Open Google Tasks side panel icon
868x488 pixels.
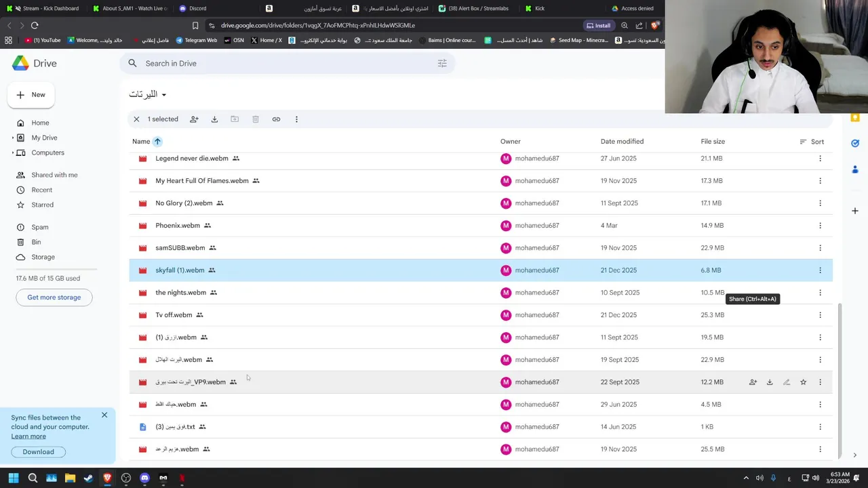[x=855, y=143]
